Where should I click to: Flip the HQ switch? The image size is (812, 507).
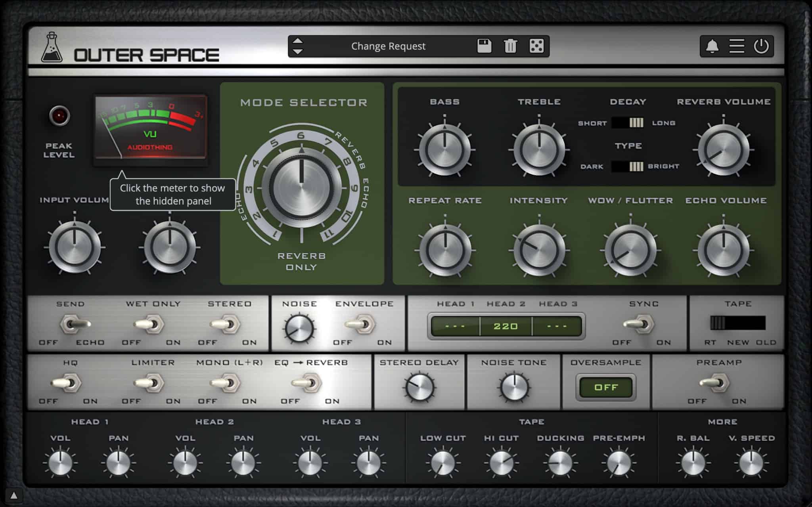(66, 383)
